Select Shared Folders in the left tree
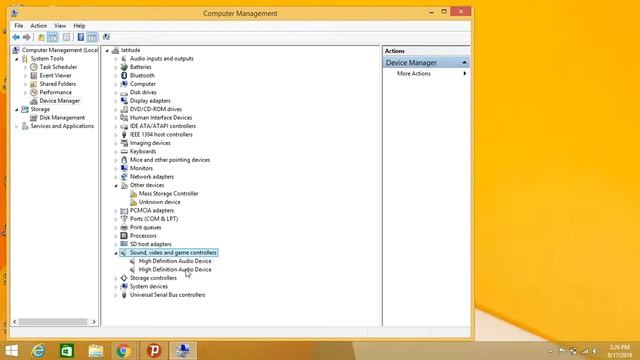This screenshot has width=640, height=360. click(x=58, y=84)
